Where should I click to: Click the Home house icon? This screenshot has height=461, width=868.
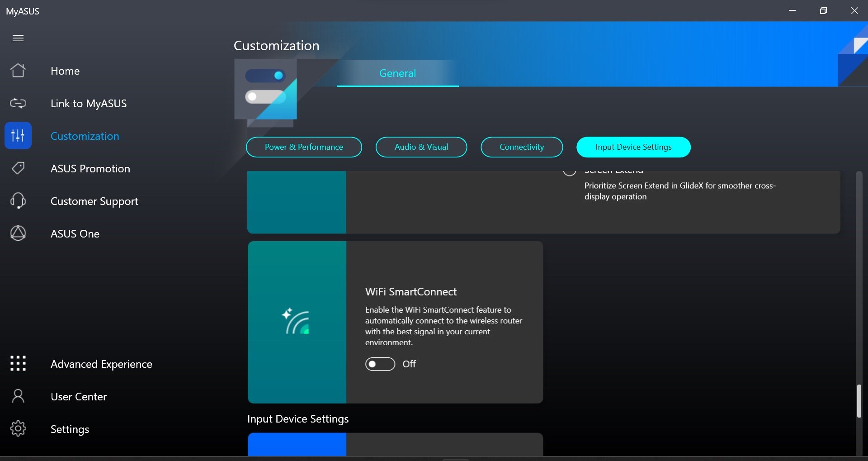[18, 71]
